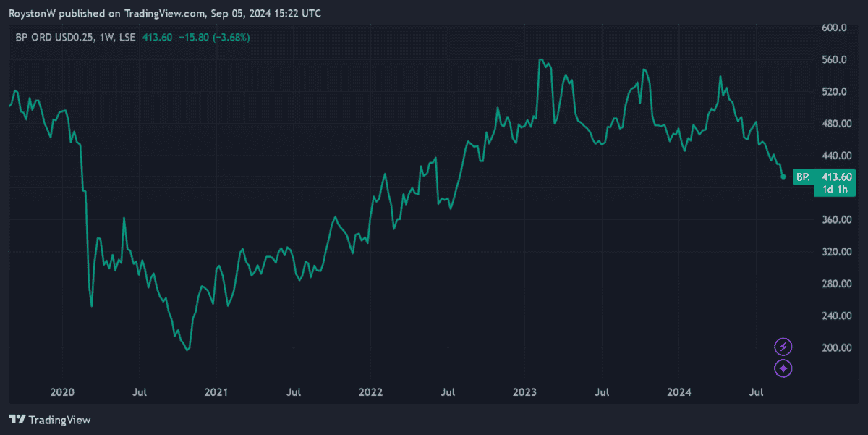Click the 413.60 current price tag
Viewport: 868px width, 435px height.
836,177
